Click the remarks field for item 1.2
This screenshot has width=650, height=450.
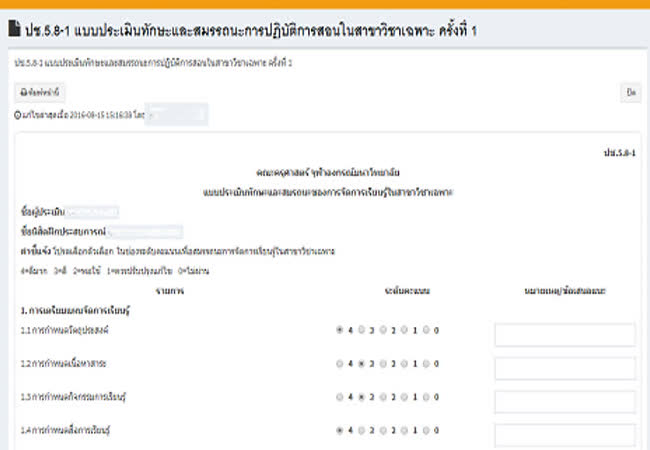(x=564, y=370)
